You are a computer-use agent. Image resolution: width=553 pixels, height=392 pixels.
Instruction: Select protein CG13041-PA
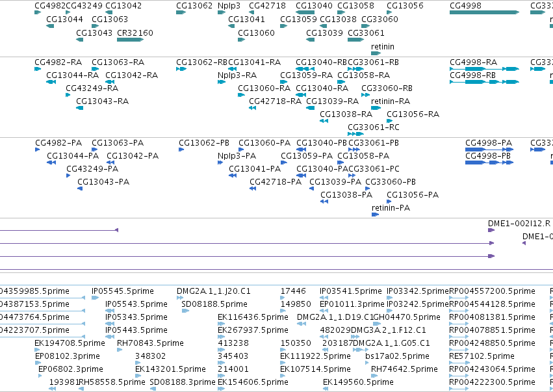point(255,169)
